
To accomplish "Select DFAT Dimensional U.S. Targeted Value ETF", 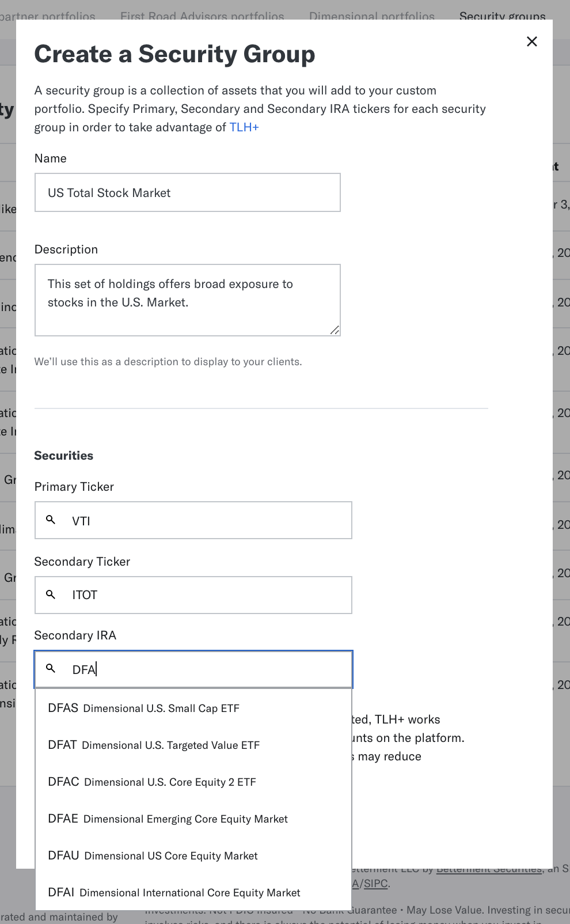I will 153,745.
